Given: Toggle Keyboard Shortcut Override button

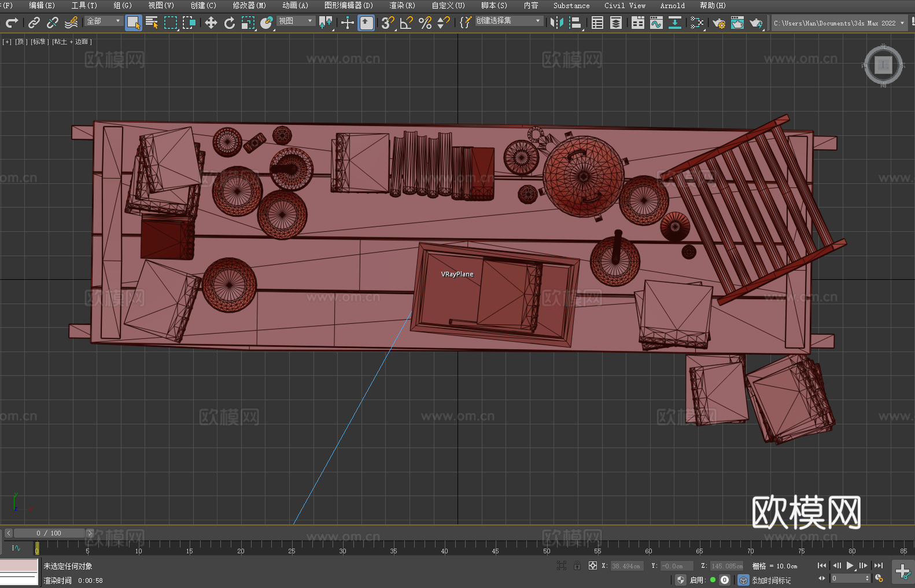Looking at the screenshot, I should pos(366,23).
